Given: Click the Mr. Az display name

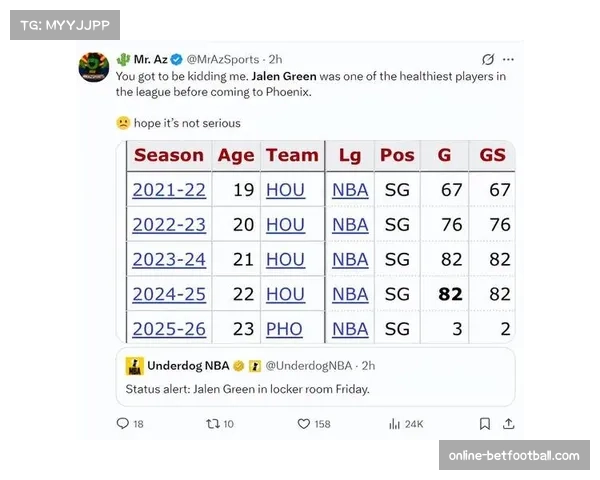Looking at the screenshot, I should 150,59.
